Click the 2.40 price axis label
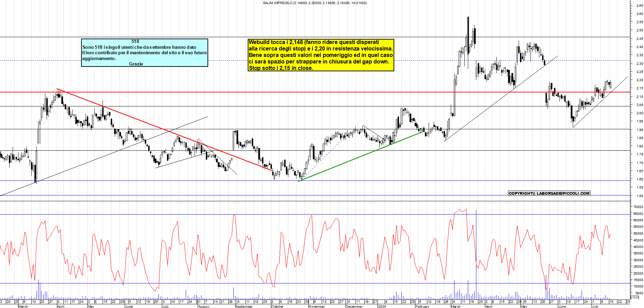The height and width of the screenshot is (308, 644). coord(640,47)
